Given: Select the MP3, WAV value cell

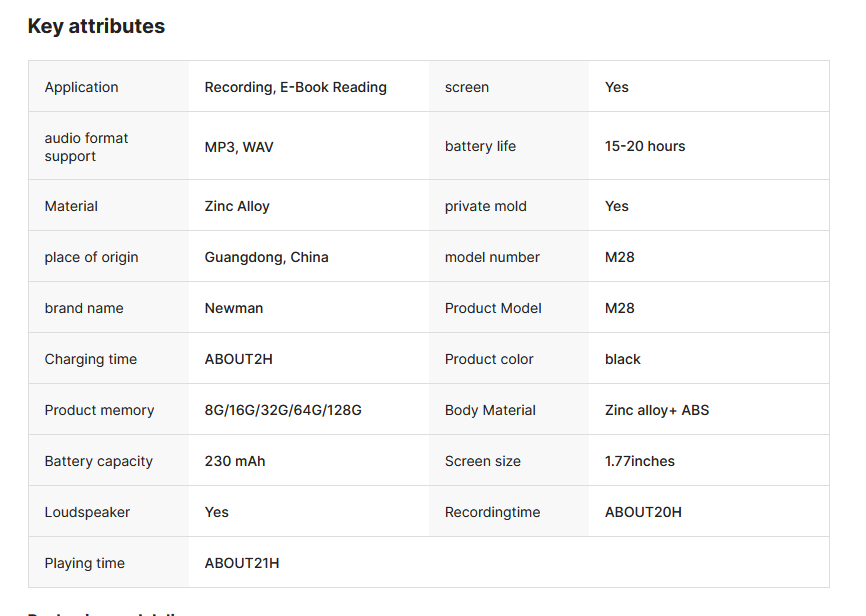Looking at the screenshot, I should 239,146.
